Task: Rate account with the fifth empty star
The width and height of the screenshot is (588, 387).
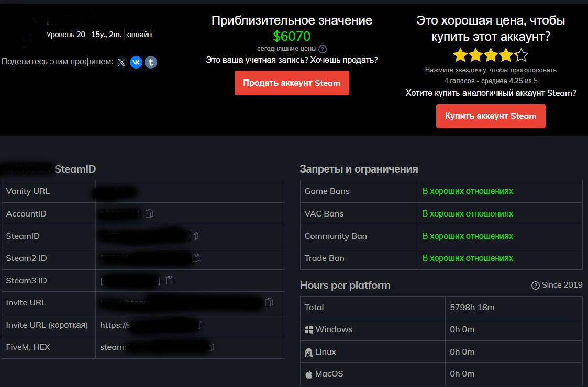Action: tap(522, 55)
